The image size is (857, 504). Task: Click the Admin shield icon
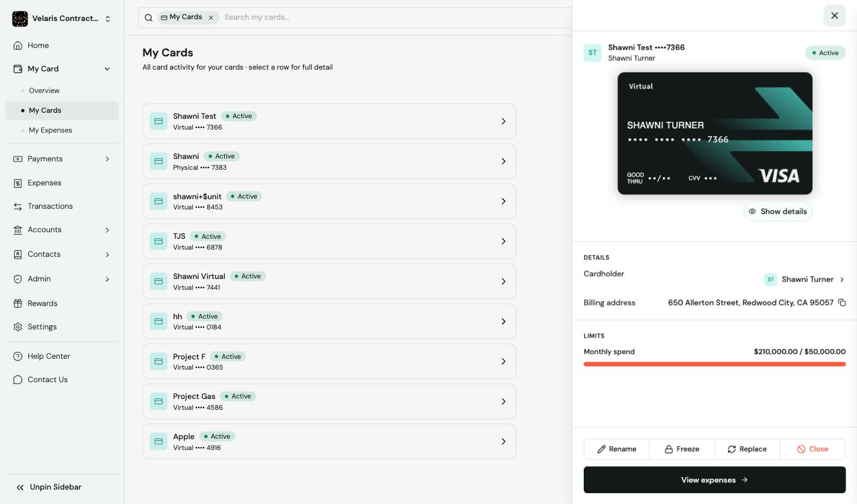tap(18, 279)
